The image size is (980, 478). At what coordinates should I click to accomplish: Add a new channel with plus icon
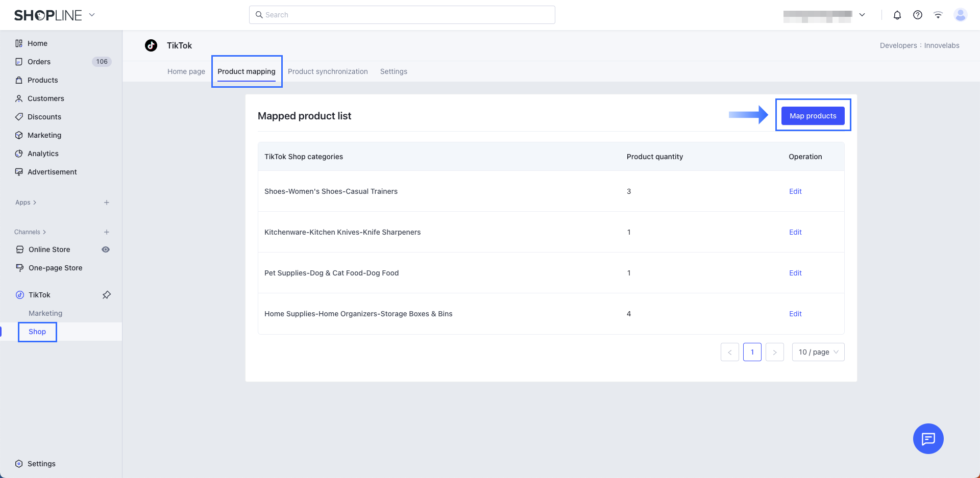tap(107, 232)
